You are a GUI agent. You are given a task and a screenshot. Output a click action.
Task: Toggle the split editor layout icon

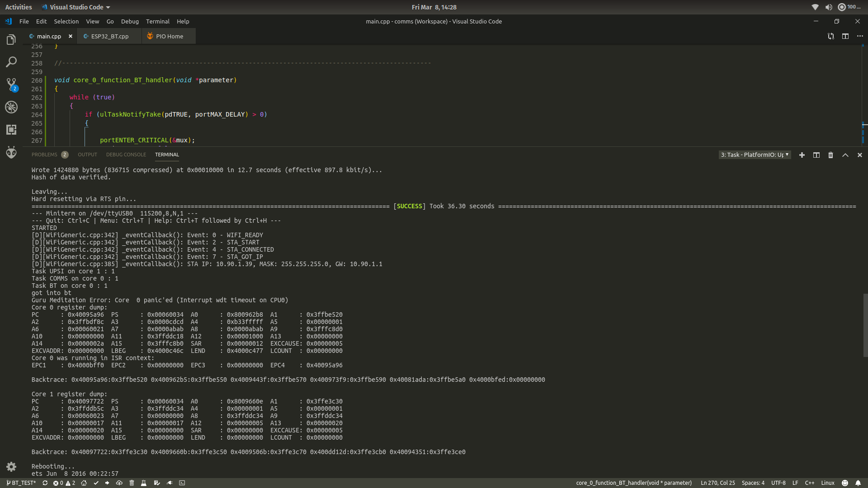pyautogui.click(x=845, y=36)
